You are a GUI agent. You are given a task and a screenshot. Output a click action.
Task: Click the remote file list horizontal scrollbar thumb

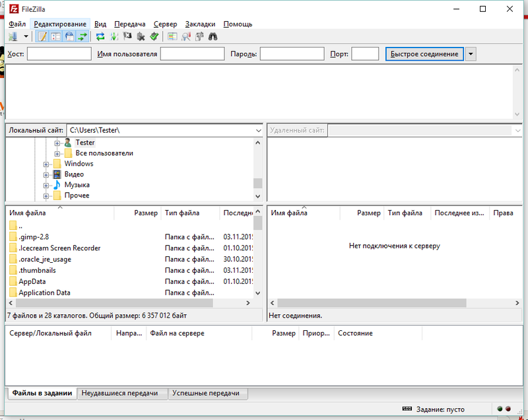(372, 303)
